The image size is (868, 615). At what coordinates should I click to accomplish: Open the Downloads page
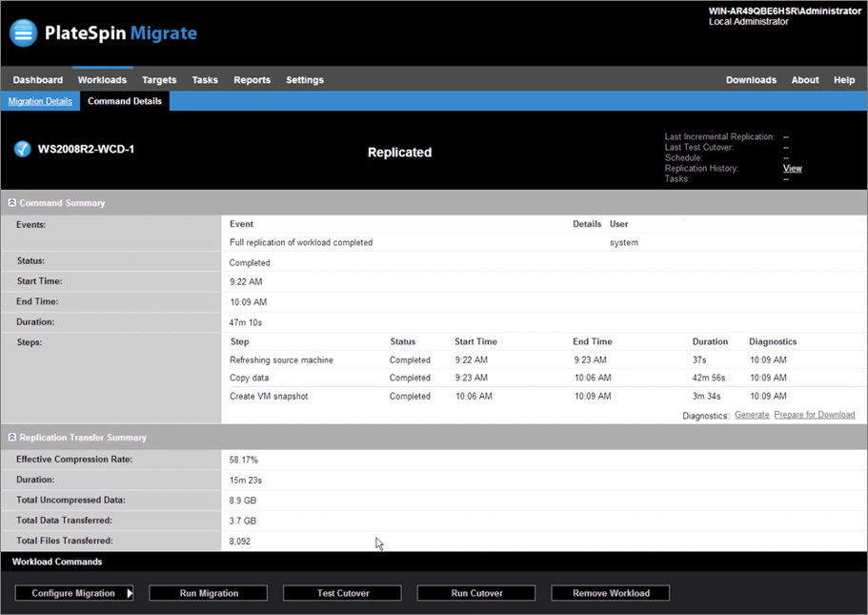pyautogui.click(x=751, y=80)
